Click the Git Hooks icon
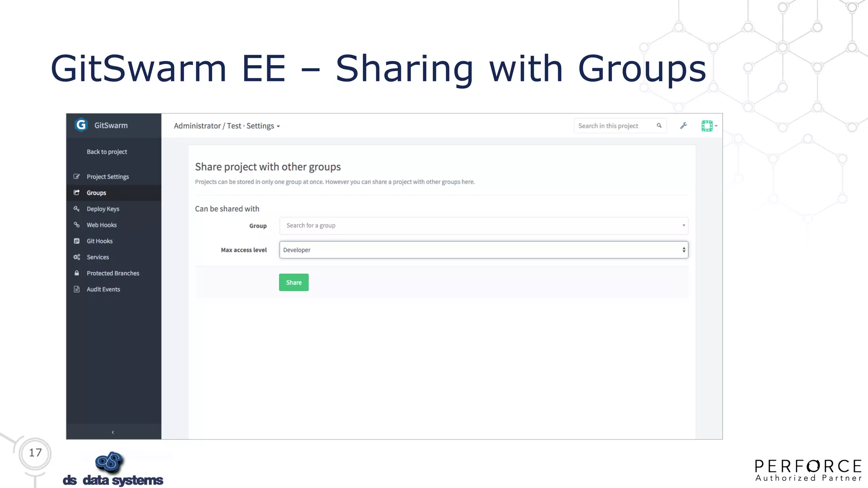This screenshot has width=868, height=488. point(77,241)
